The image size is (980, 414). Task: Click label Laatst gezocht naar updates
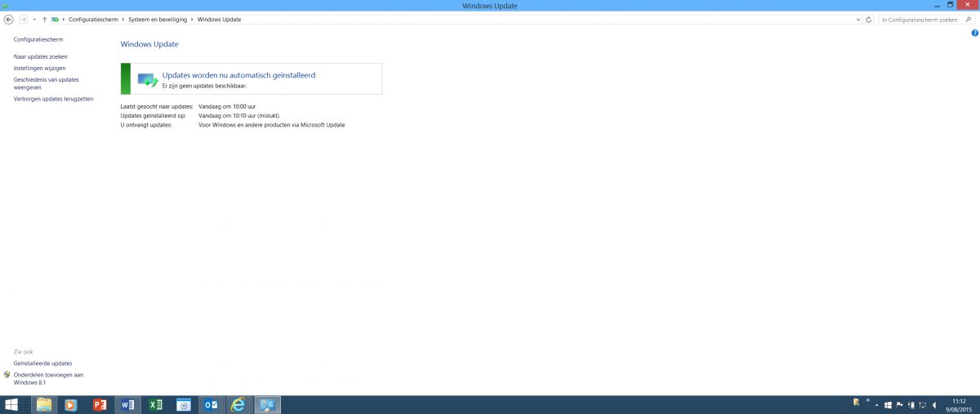(157, 107)
